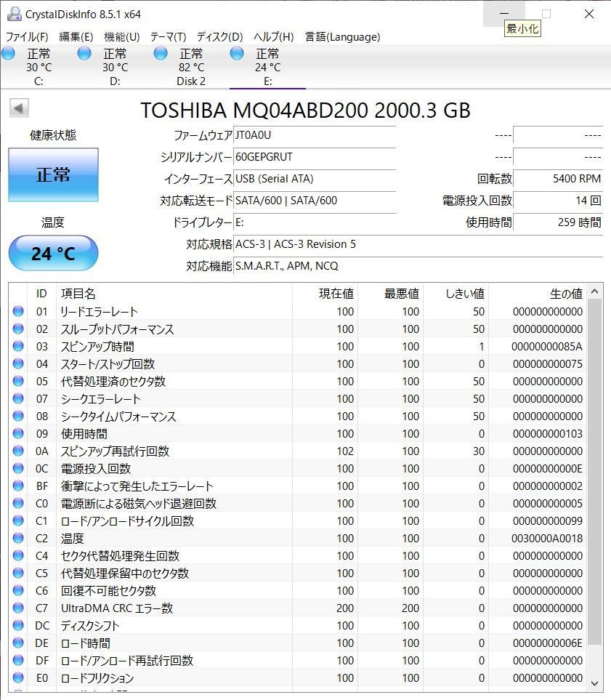Click the blue status orb for drive E:
611x700 pixels.
(237, 54)
